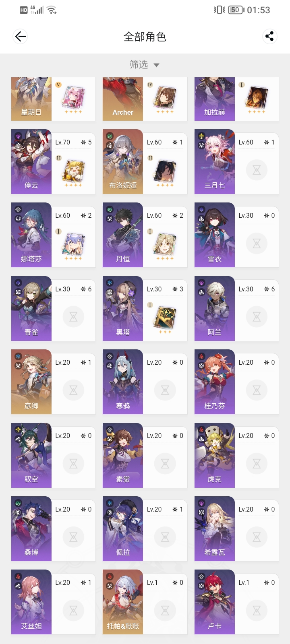Open 布洛妮娅 character card
The height and width of the screenshot is (644, 290).
coord(145,161)
